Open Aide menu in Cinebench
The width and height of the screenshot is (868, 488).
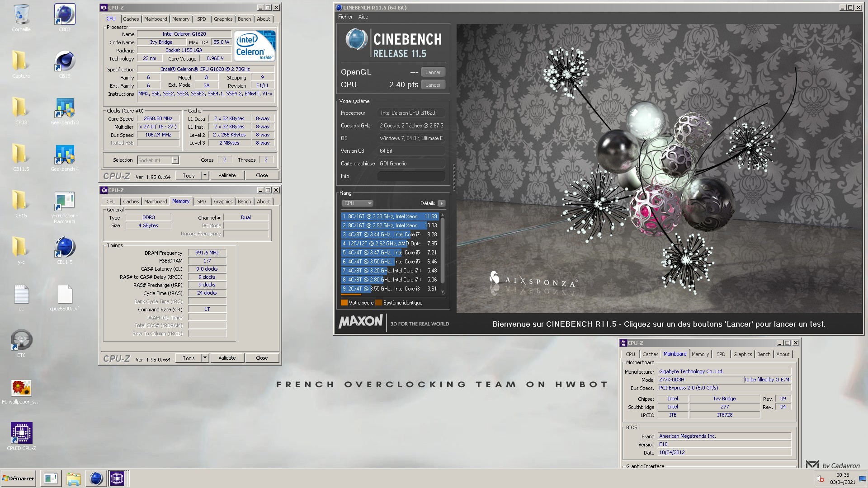pyautogui.click(x=363, y=17)
